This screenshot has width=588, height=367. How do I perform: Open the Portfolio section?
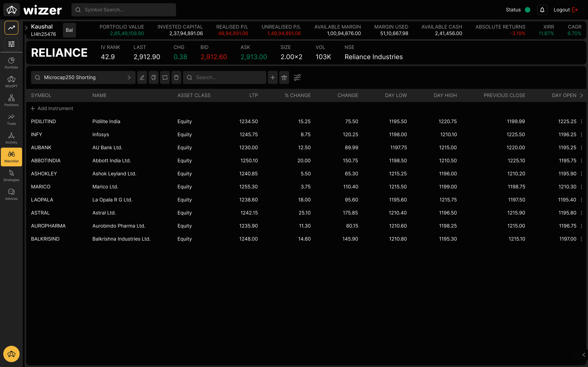click(x=11, y=63)
